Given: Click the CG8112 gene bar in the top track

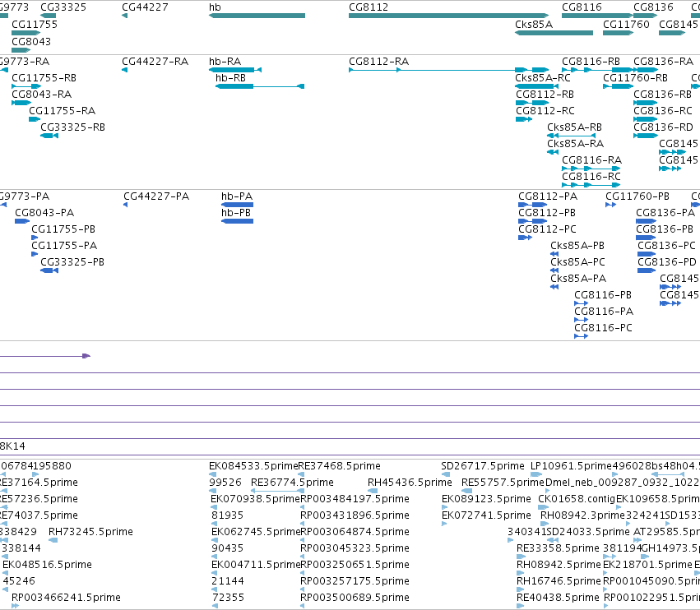Looking at the screenshot, I should tap(448, 16).
